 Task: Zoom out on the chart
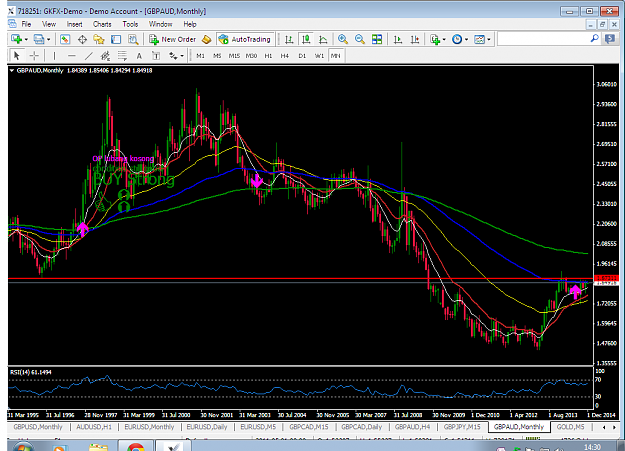point(360,39)
